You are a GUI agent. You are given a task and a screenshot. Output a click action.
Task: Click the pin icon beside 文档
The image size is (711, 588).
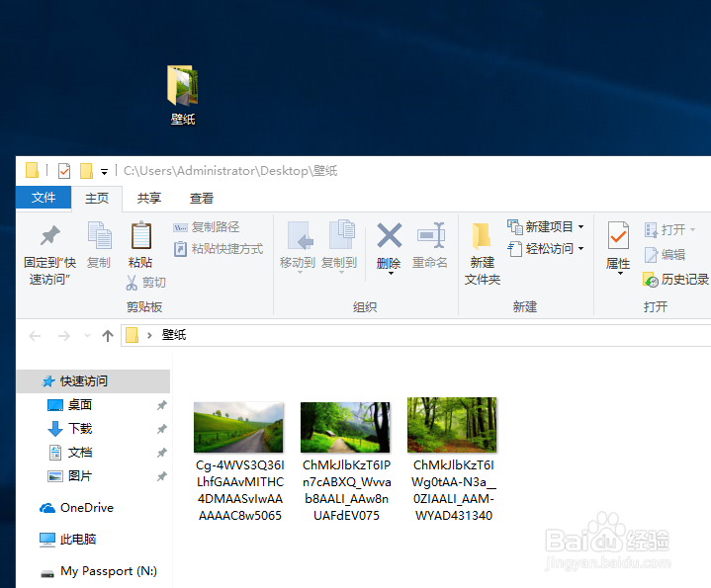[x=162, y=452]
